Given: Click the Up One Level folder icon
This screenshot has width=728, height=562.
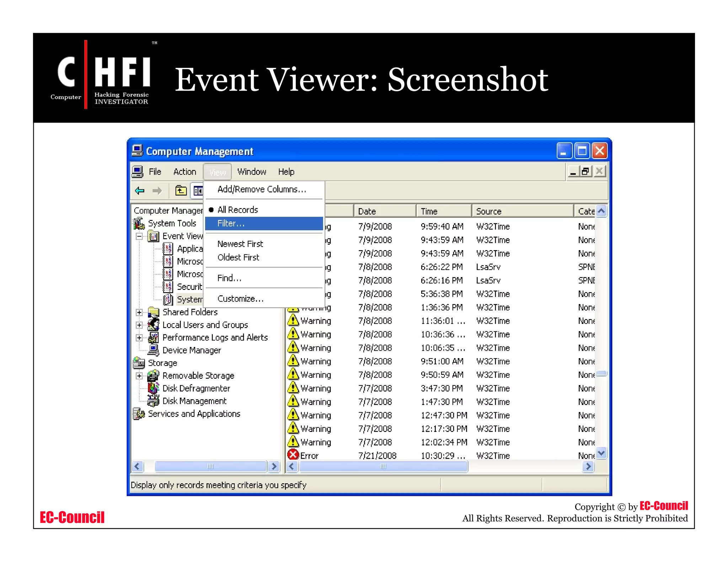Looking at the screenshot, I should click(181, 191).
